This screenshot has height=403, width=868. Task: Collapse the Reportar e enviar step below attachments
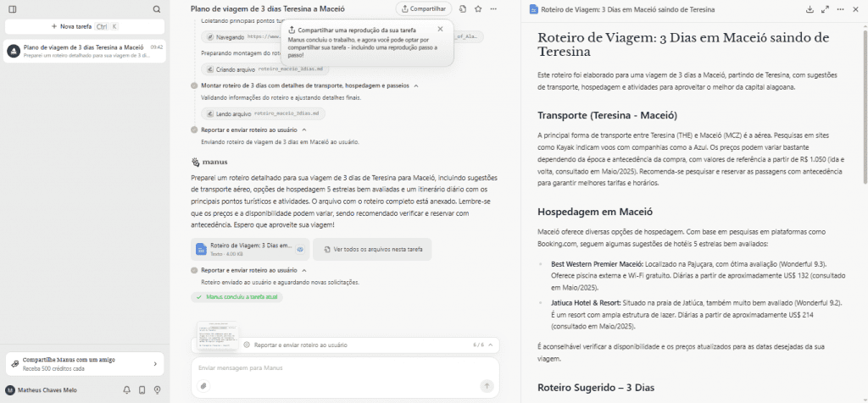coord(304,270)
